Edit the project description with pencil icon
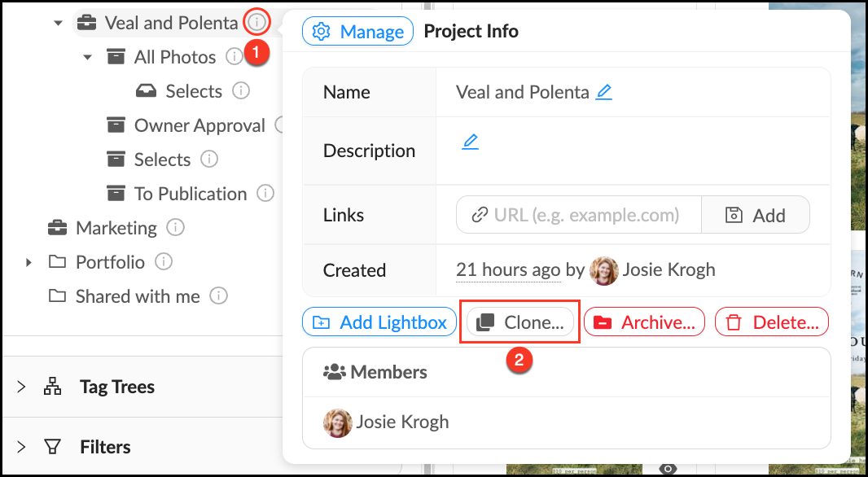The width and height of the screenshot is (868, 477). [x=470, y=142]
